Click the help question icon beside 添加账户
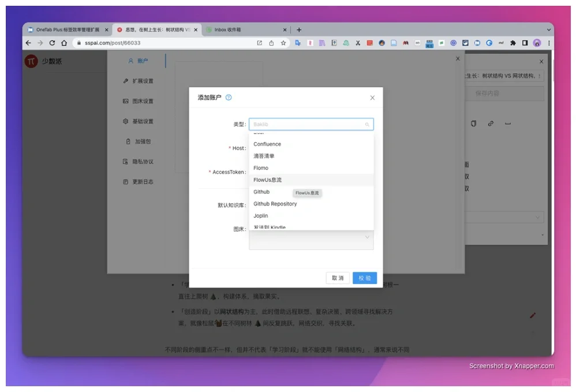The width and height of the screenshot is (576, 392). (229, 98)
